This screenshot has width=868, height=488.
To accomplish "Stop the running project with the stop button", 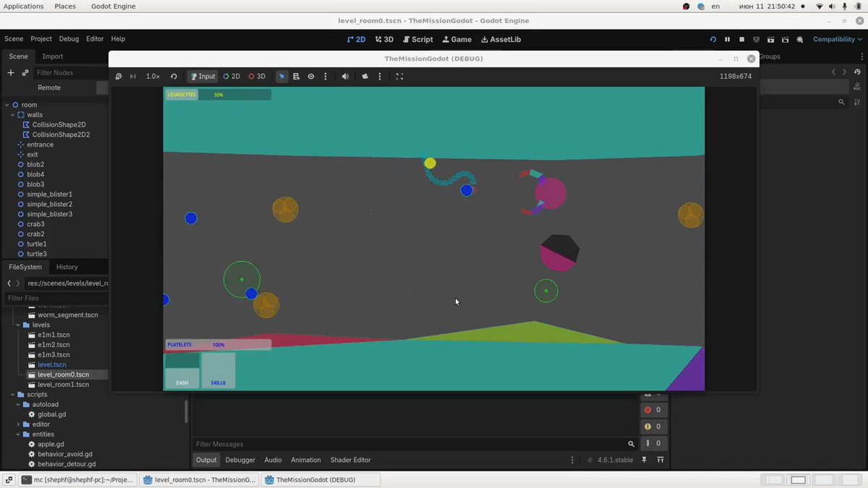I will click(x=742, y=39).
